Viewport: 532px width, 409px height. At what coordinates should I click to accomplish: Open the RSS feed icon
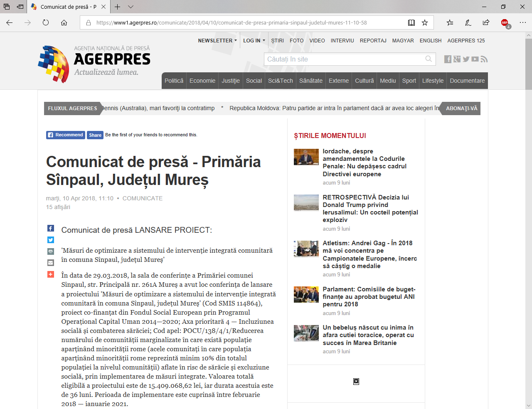(484, 59)
